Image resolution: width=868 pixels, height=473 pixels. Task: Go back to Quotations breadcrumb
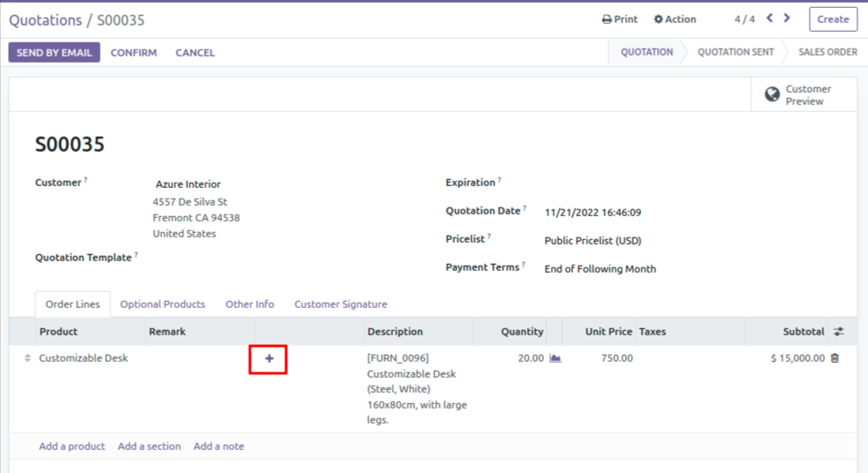(45, 20)
